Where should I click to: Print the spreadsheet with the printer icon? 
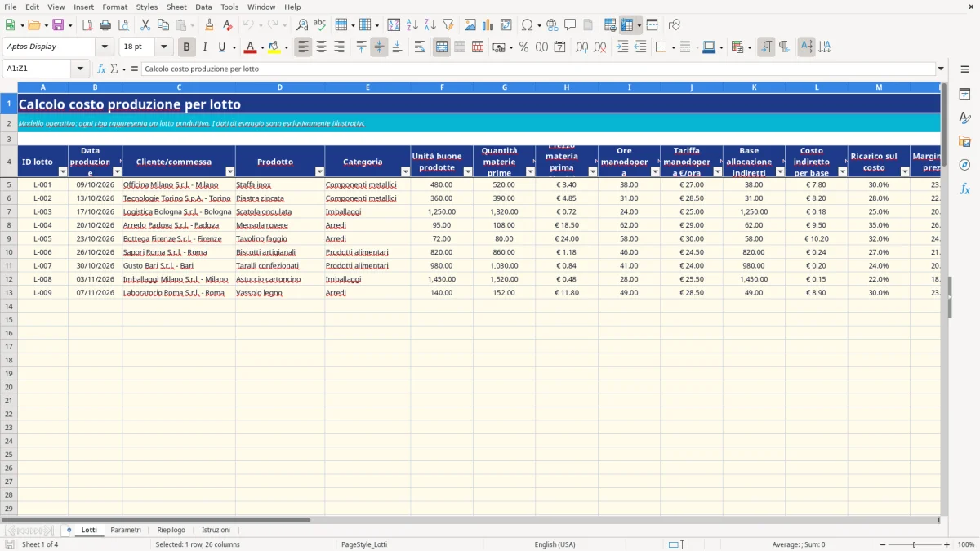(105, 25)
